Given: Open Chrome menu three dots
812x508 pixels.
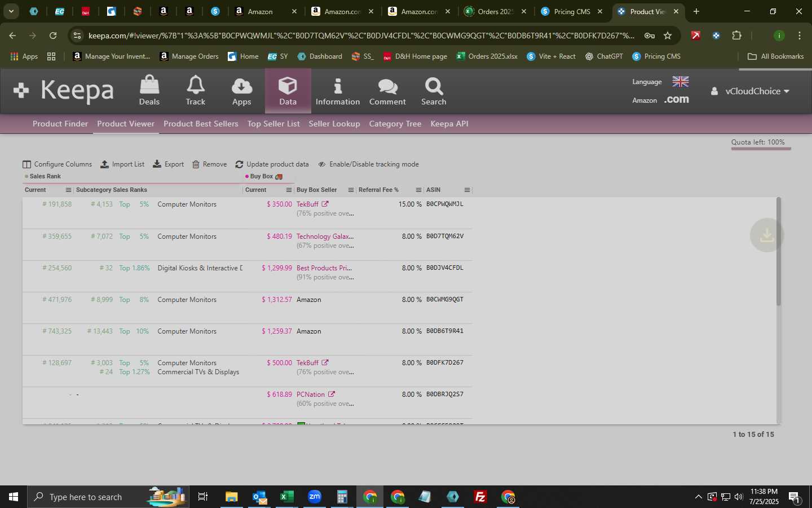Looking at the screenshot, I should (800, 36).
